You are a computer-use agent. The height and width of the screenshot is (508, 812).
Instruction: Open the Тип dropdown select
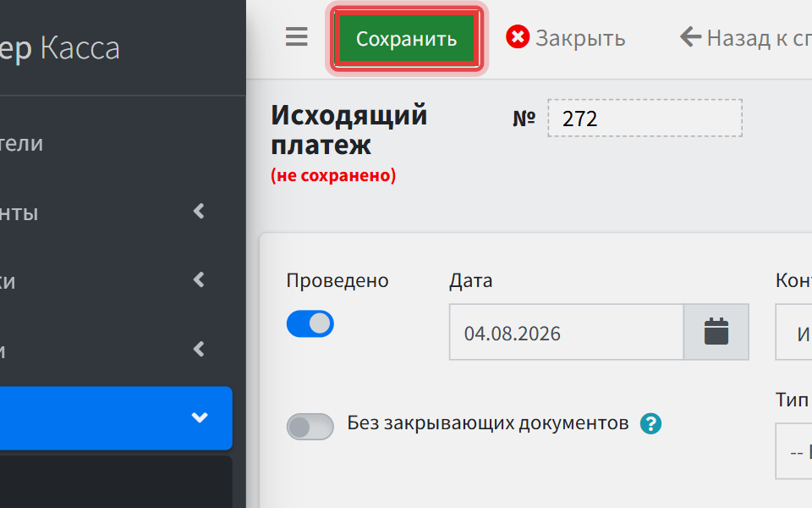tap(793, 451)
